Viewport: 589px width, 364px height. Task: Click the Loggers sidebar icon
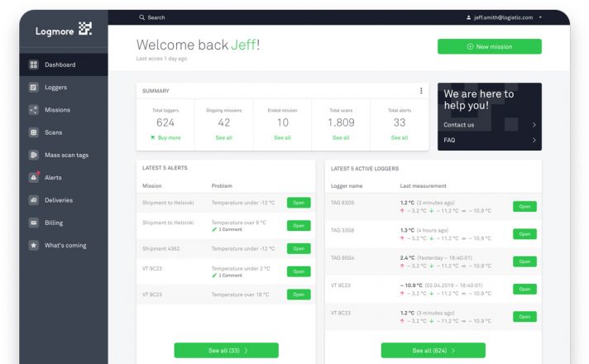tap(33, 87)
